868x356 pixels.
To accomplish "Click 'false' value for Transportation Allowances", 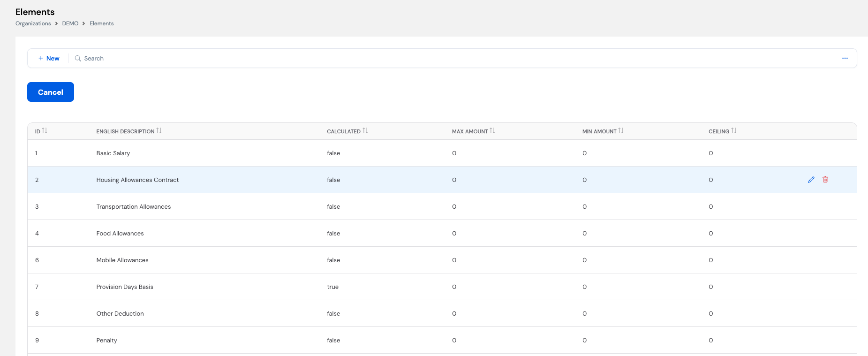I will [333, 207].
